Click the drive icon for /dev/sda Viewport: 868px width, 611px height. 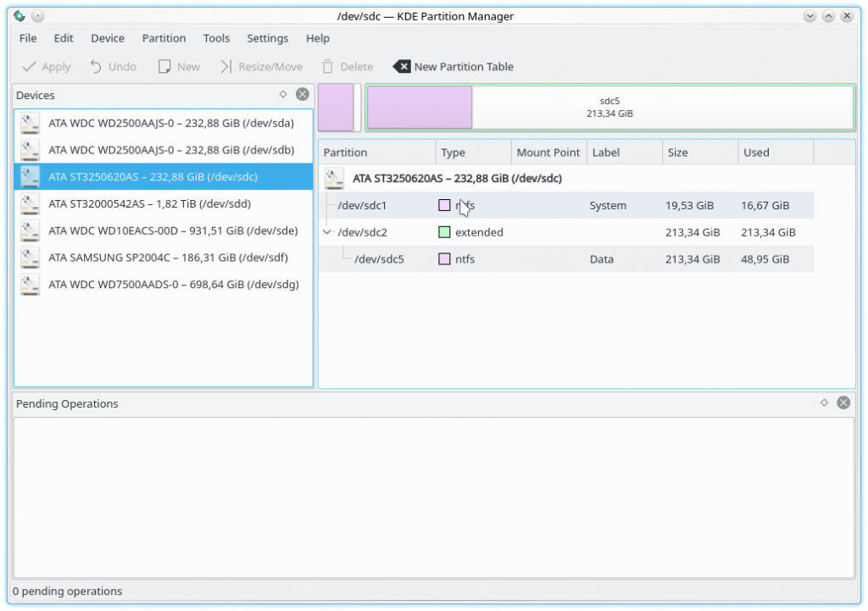point(30,123)
